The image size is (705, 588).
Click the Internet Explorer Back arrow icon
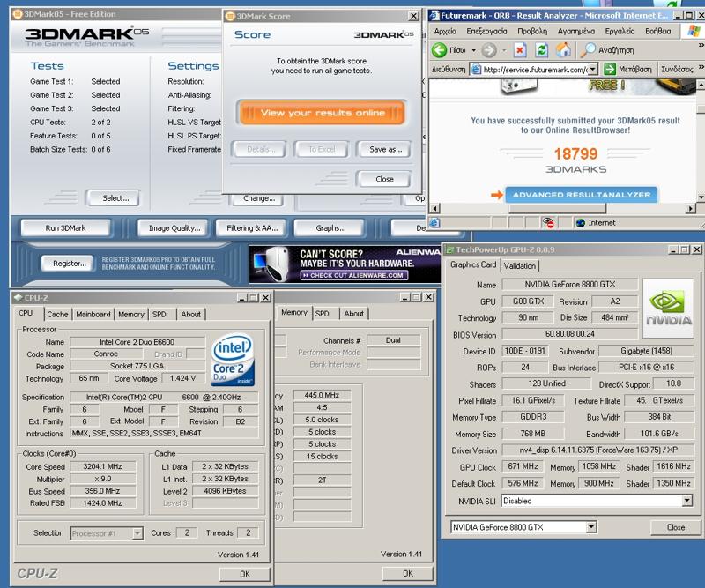[439, 50]
